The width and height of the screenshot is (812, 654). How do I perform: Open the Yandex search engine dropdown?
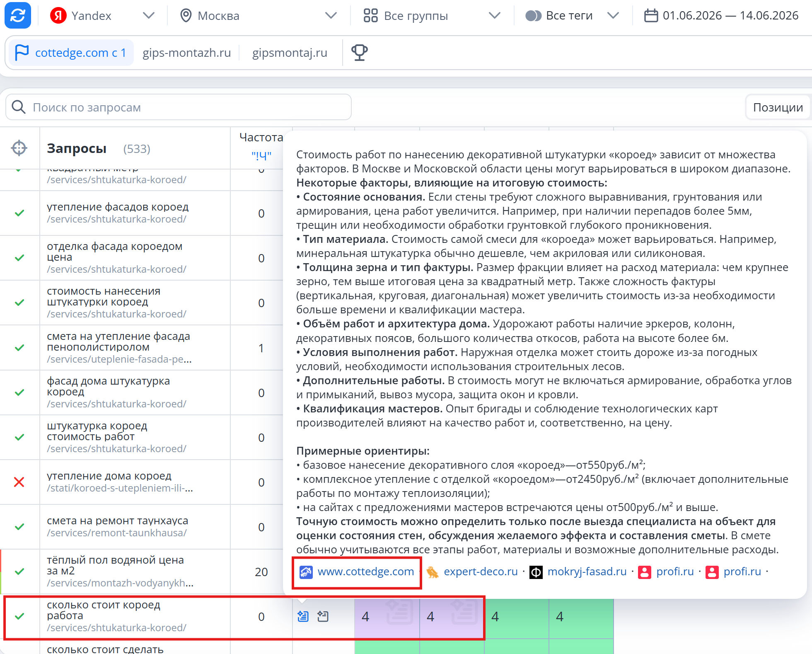click(x=148, y=16)
